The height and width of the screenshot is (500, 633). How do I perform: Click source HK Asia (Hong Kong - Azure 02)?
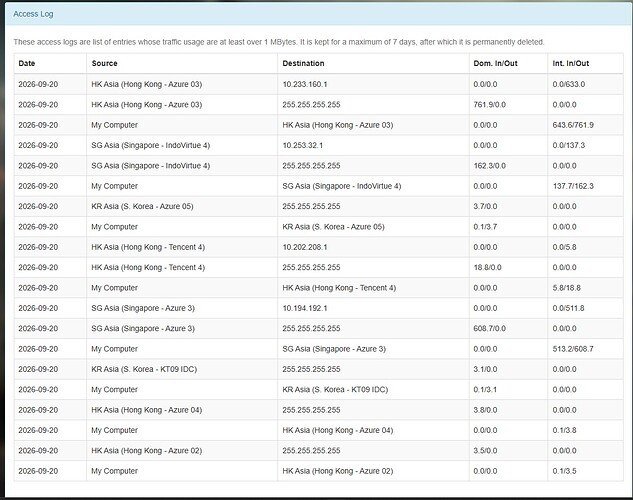coord(147,451)
